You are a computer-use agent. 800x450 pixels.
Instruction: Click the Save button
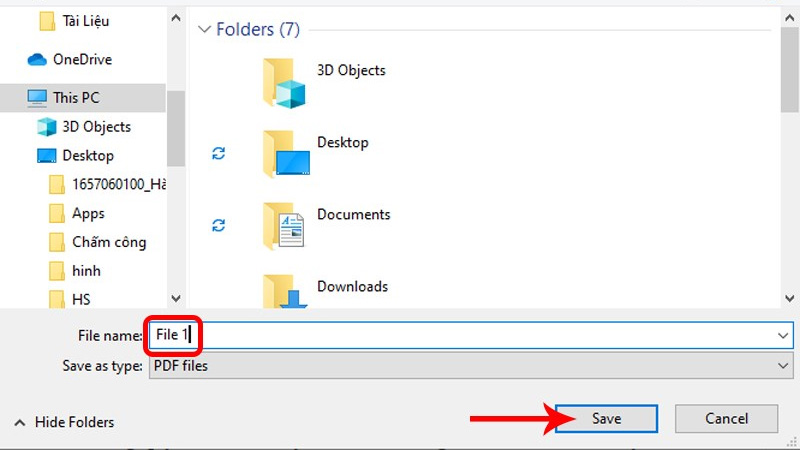tap(606, 419)
